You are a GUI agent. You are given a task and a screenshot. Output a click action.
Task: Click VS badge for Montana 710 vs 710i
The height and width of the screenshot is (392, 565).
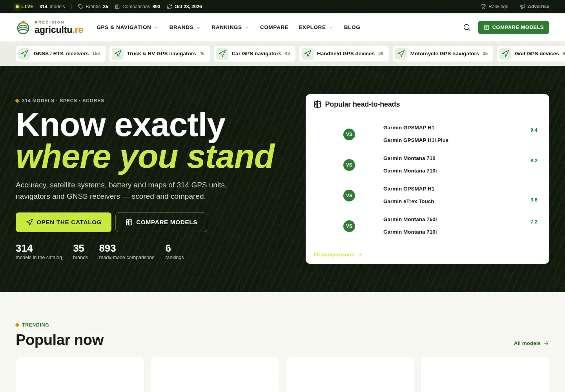[349, 165]
